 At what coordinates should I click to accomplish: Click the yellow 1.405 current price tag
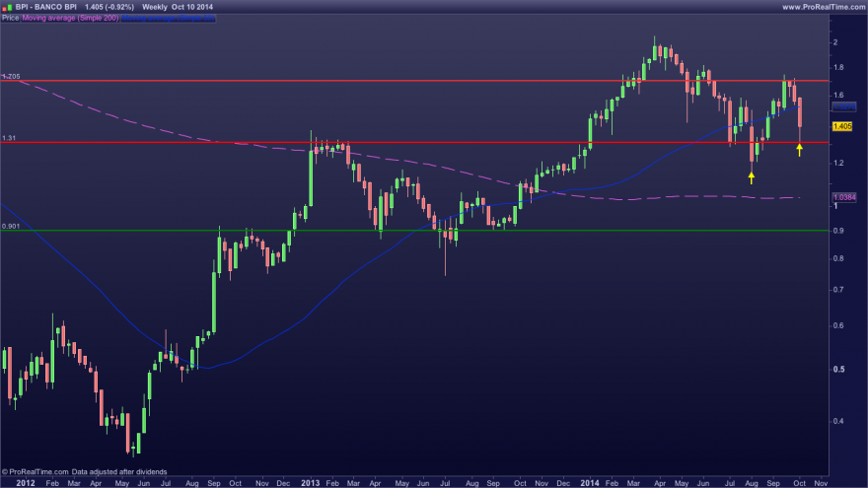842,126
